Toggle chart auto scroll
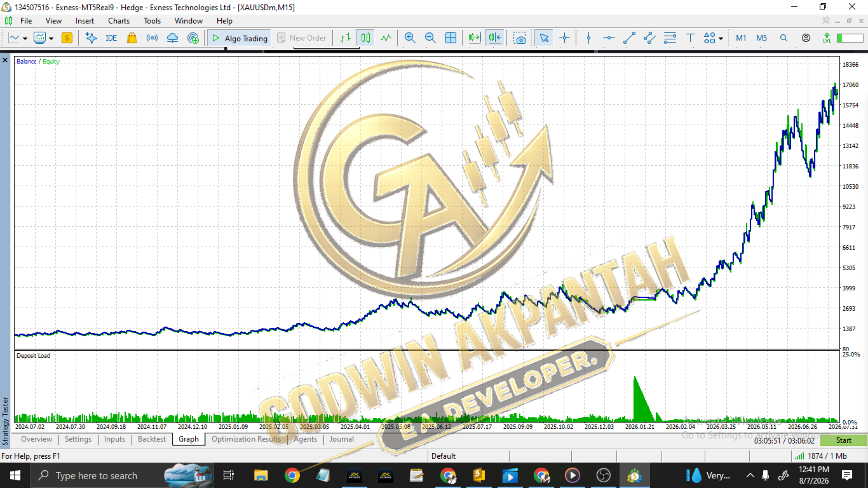The image size is (868, 488). point(474,38)
